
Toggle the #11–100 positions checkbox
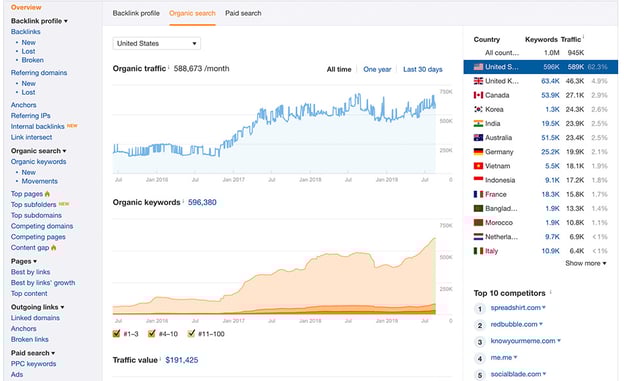click(x=191, y=334)
